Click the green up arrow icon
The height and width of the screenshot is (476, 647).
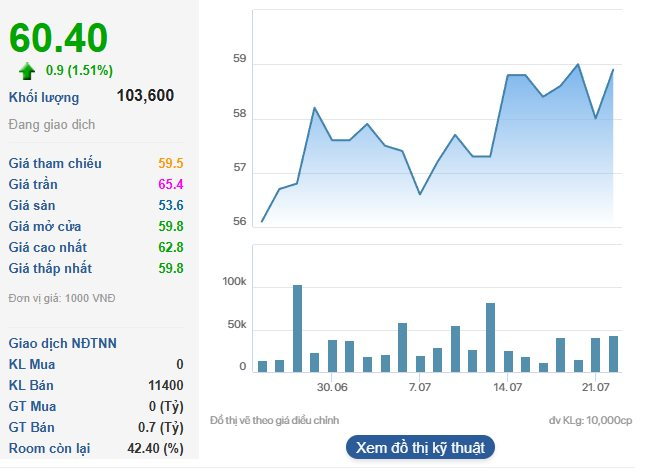coord(27,71)
